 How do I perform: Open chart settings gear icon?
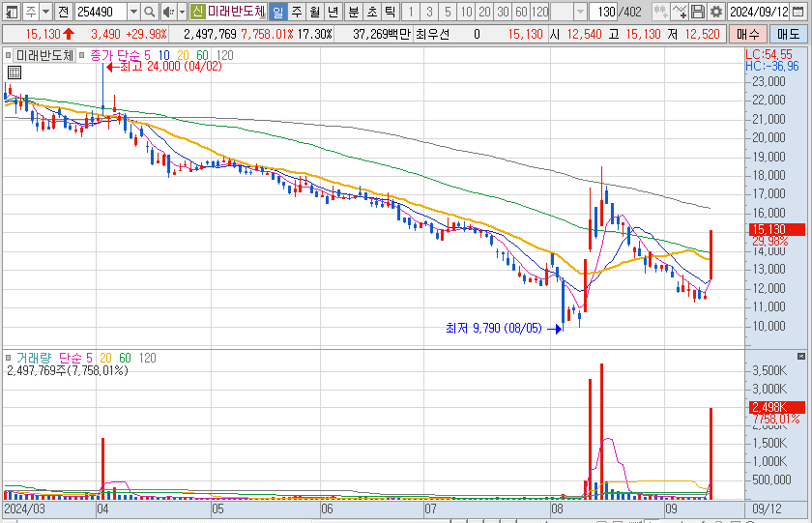[x=716, y=12]
